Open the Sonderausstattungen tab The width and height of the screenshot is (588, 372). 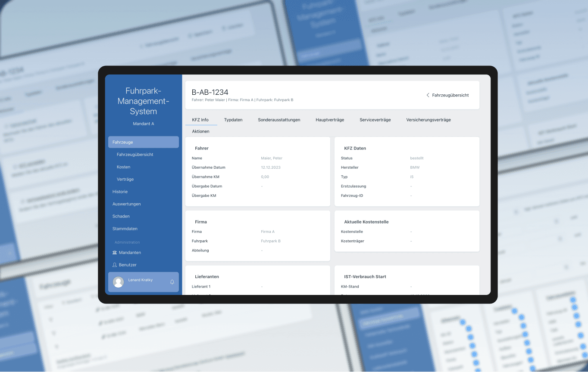[279, 120]
